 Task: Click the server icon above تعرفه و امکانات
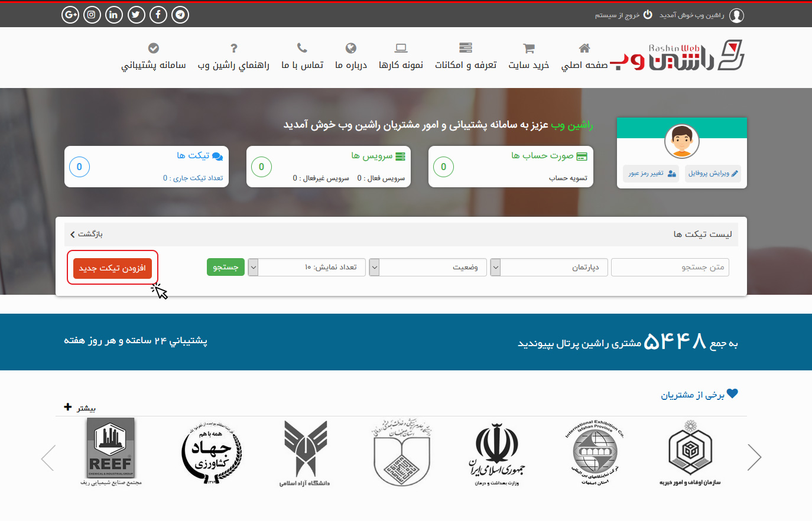tap(466, 48)
